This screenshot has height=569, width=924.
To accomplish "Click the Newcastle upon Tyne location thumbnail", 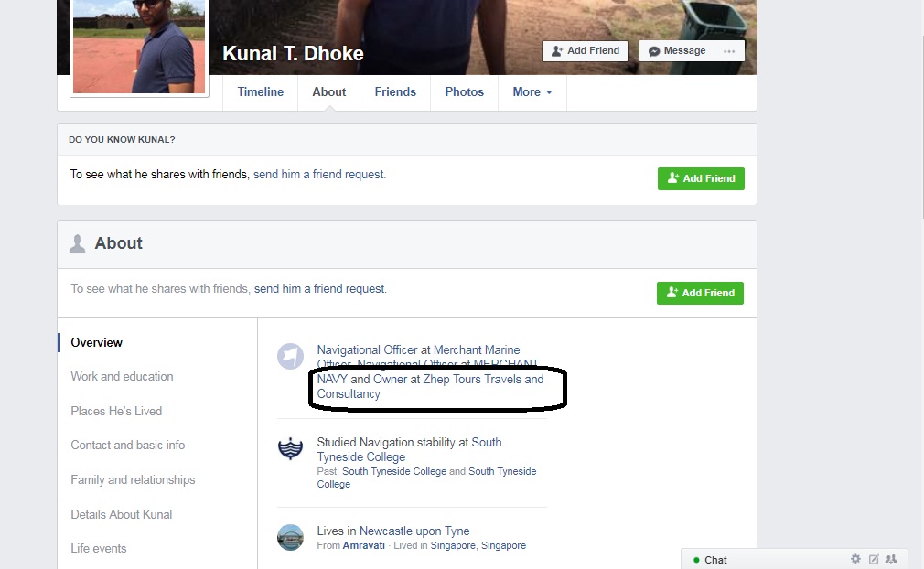I will (291, 537).
